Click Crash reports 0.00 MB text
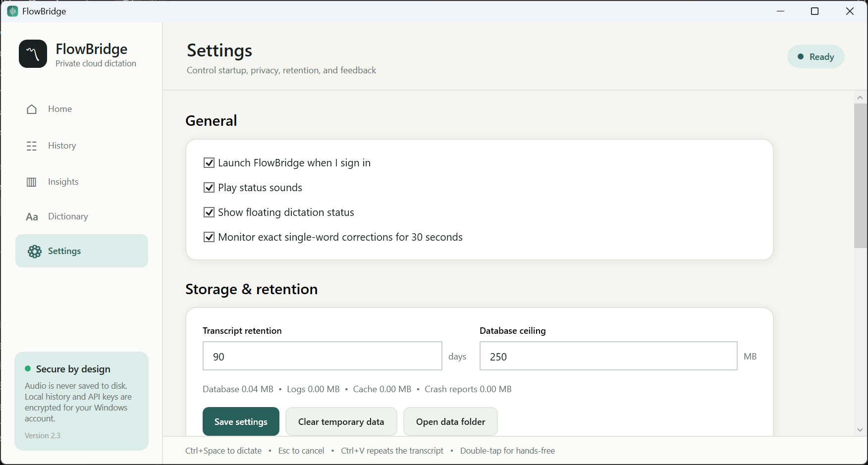 pos(468,389)
